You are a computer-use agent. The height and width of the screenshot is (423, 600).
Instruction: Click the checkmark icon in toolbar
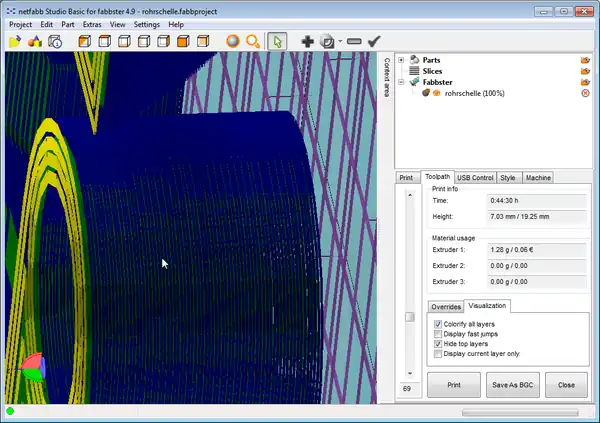374,42
